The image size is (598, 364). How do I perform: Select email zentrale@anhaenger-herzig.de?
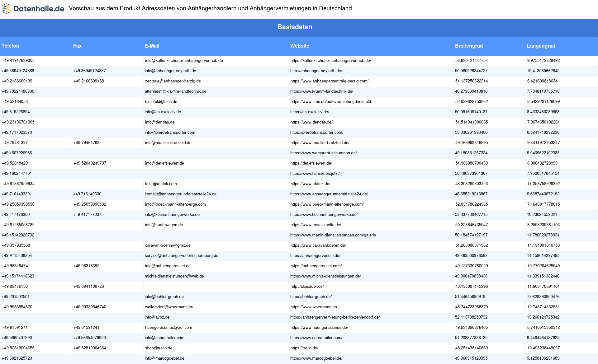[173, 81]
